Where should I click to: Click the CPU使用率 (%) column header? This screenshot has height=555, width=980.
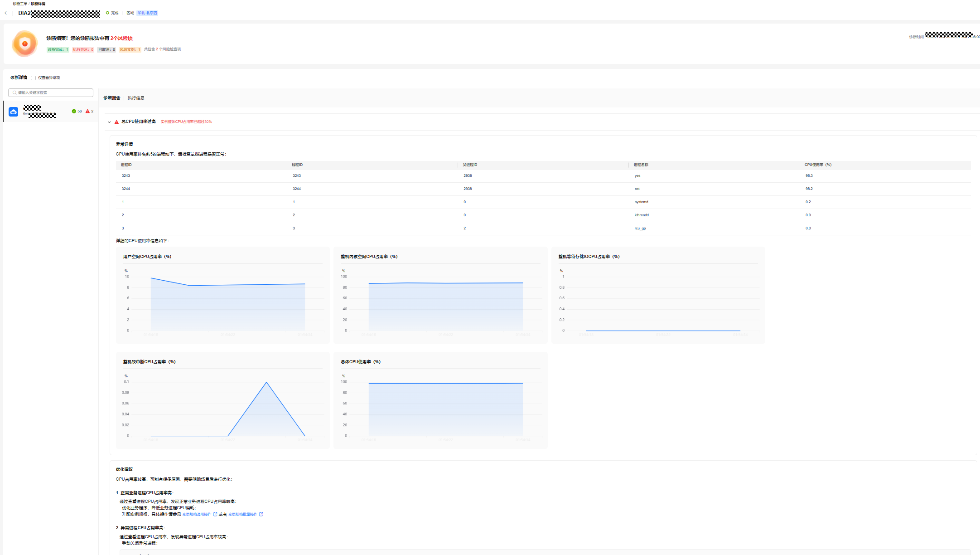(818, 165)
